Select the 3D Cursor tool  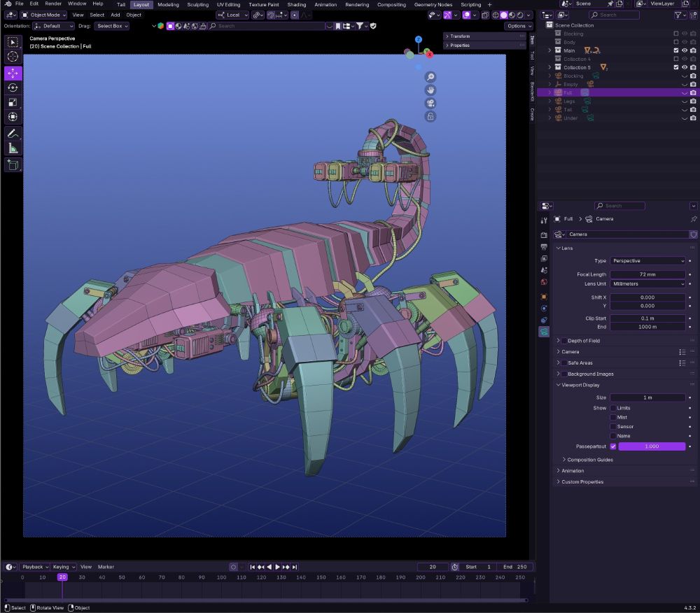pyautogui.click(x=13, y=57)
